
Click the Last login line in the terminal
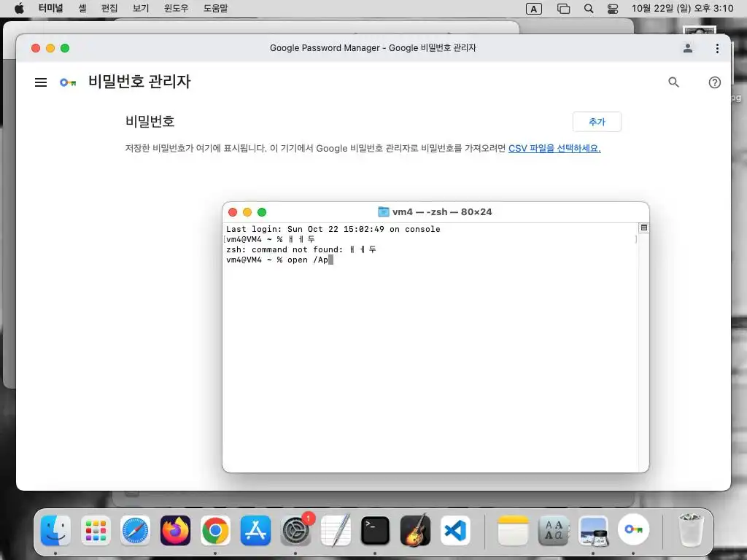click(x=333, y=229)
